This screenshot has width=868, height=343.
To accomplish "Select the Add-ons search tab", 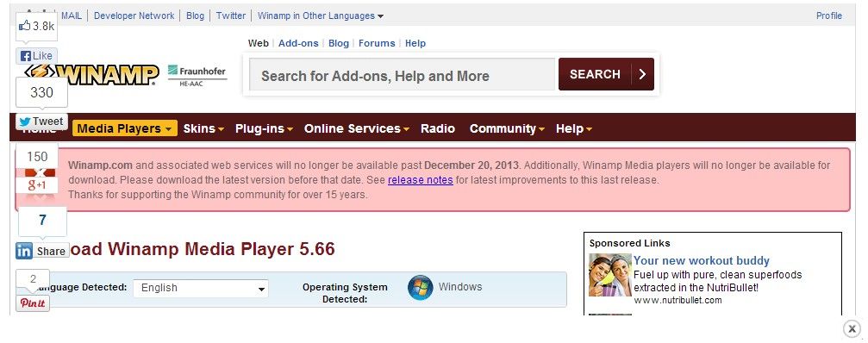I will tap(298, 43).
